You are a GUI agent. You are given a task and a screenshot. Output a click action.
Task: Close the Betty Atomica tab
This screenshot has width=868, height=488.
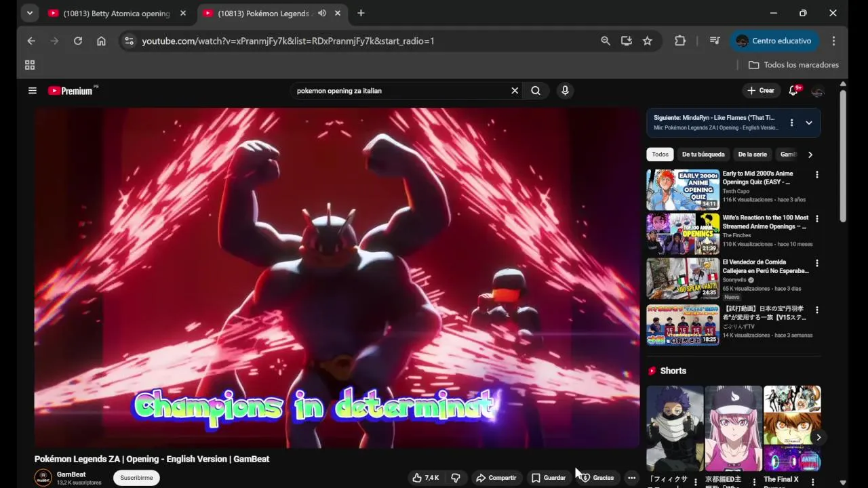183,13
